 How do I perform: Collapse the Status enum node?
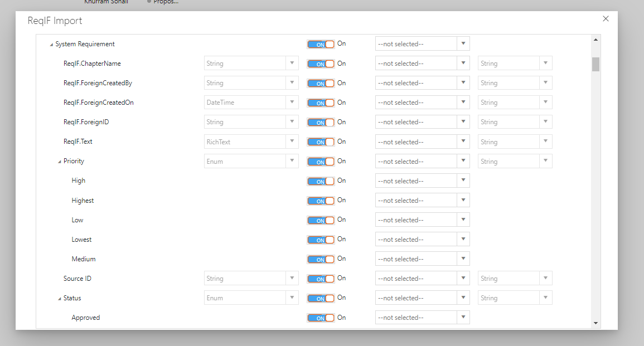click(60, 299)
